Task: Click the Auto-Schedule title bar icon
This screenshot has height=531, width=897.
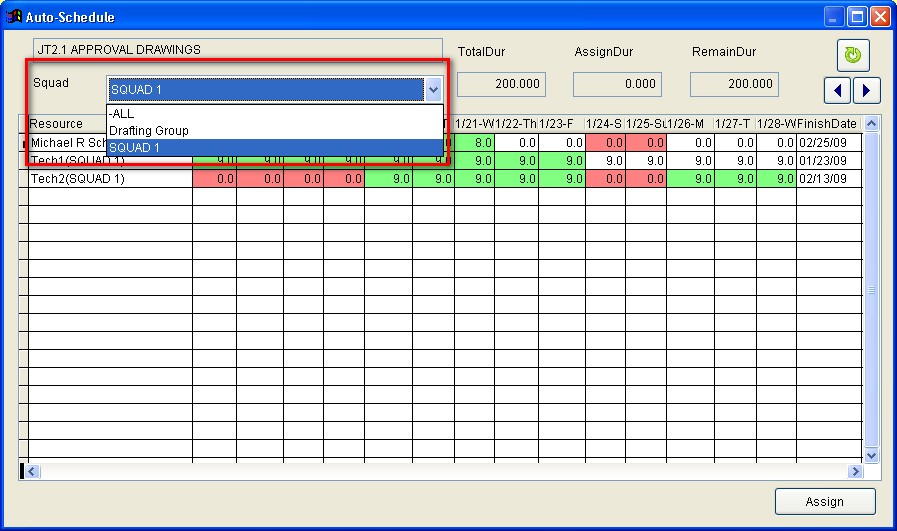Action: tap(15, 17)
